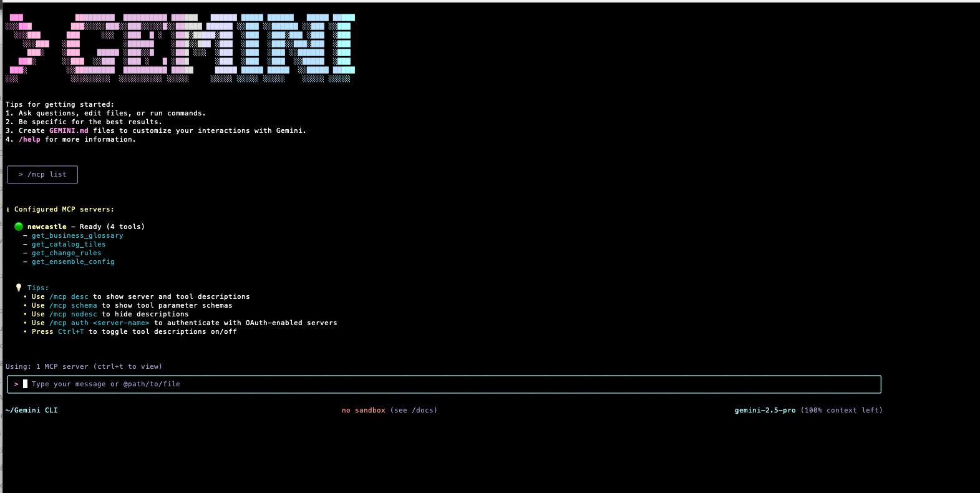This screenshot has width=980, height=493.
Task: Click the info icon beside Configured MCP servers
Action: (x=7, y=210)
